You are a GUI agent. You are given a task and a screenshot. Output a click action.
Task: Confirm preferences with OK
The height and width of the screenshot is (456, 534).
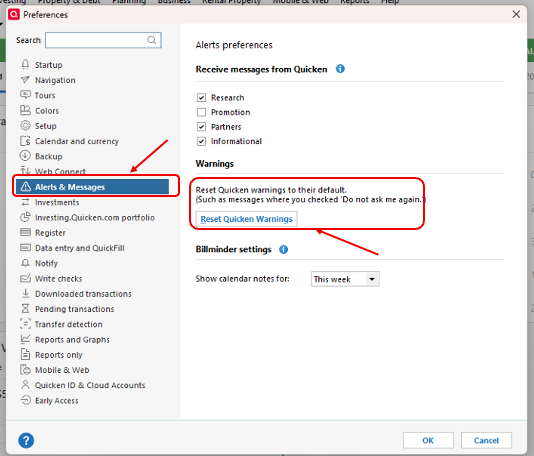pyautogui.click(x=428, y=441)
